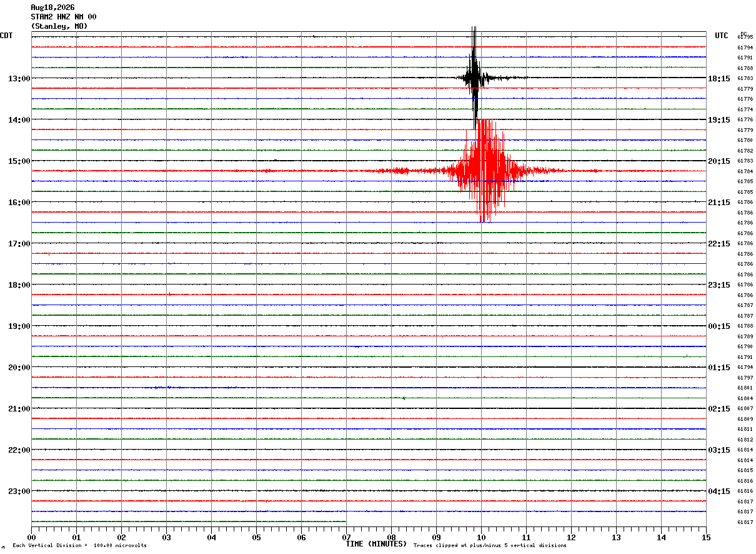
Task: Click the 13:00 CDT time label
Action: pos(19,79)
